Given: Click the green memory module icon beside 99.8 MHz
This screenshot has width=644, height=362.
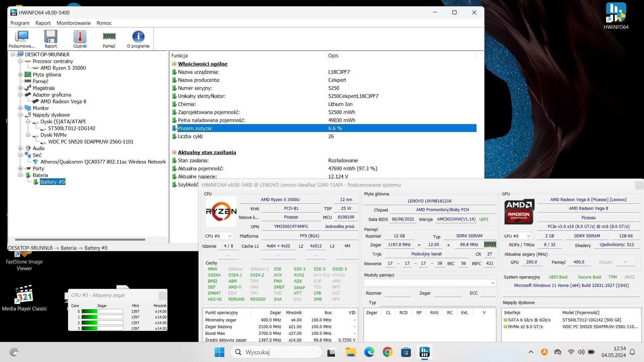Looking at the screenshot, I should pyautogui.click(x=490, y=244).
